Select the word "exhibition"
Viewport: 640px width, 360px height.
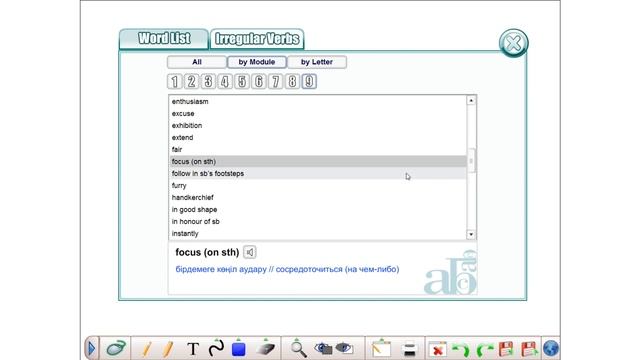(318, 125)
